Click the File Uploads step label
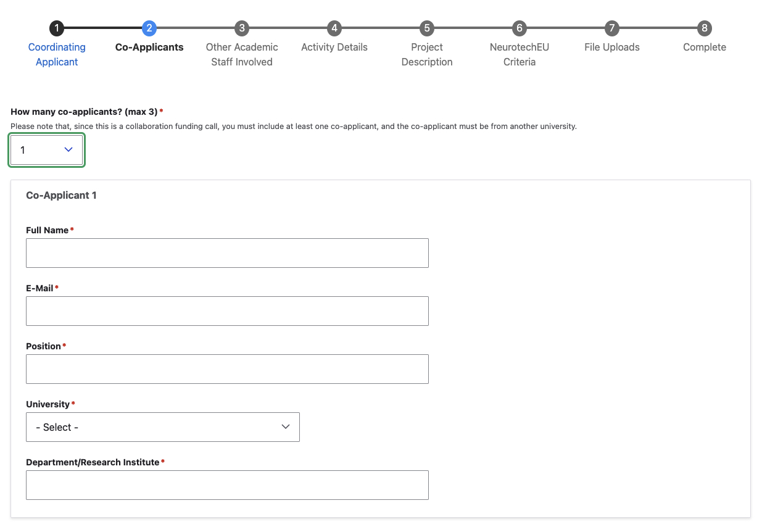This screenshot has width=762, height=532. coord(611,48)
